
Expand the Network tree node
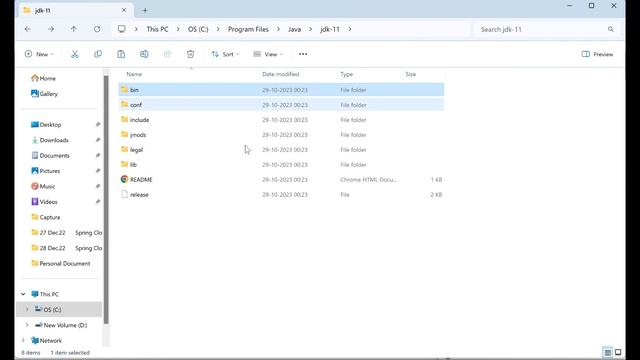point(23,340)
